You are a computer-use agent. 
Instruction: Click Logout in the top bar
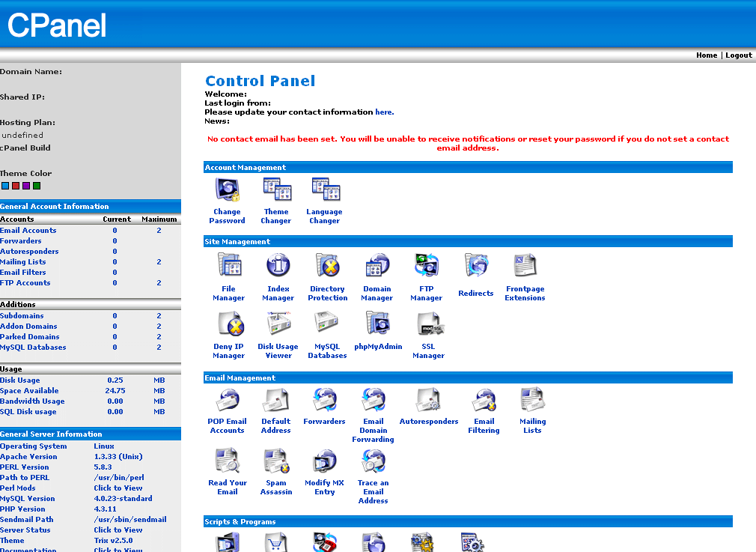tap(738, 55)
